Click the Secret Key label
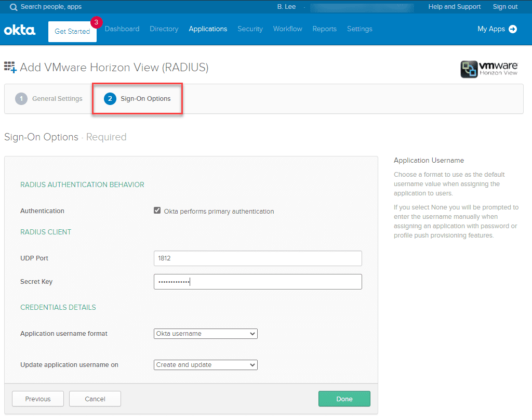 pos(36,282)
